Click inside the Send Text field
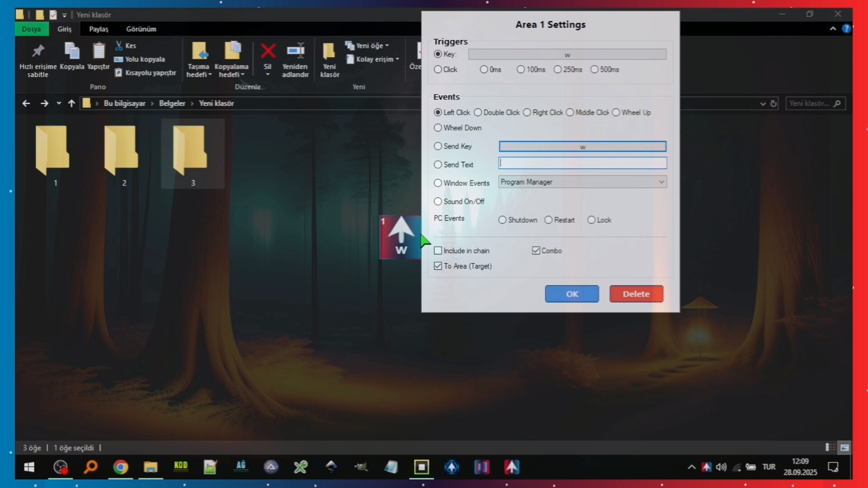This screenshot has width=868, height=488. coord(582,164)
